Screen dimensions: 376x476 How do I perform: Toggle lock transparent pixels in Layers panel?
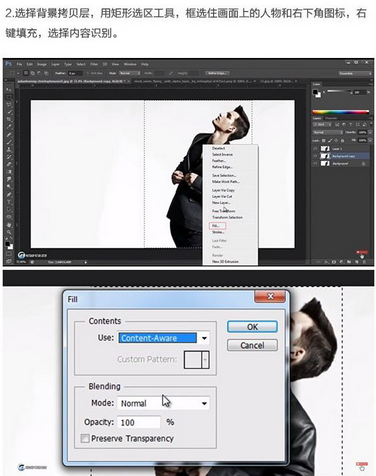pos(323,140)
